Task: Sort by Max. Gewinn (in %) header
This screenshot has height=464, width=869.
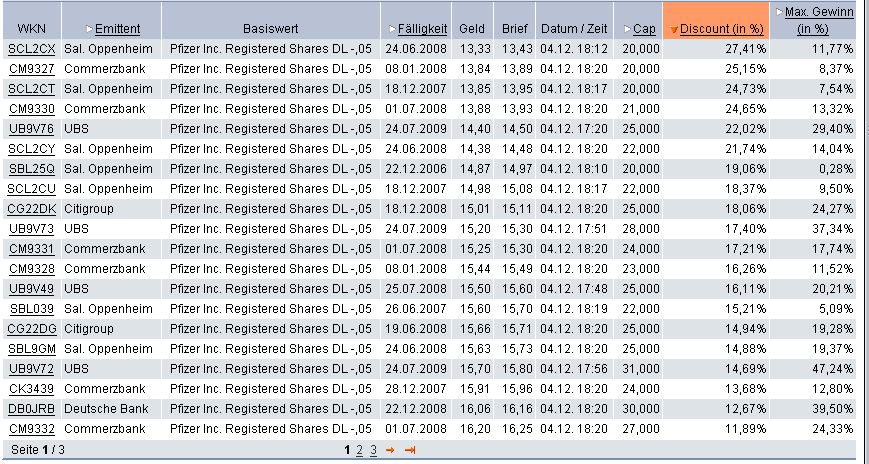Action: [819, 20]
